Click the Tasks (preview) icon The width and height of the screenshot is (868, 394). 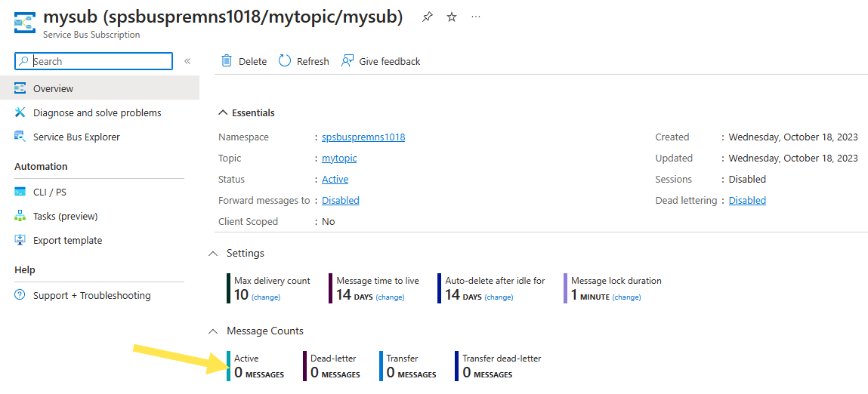click(x=20, y=217)
